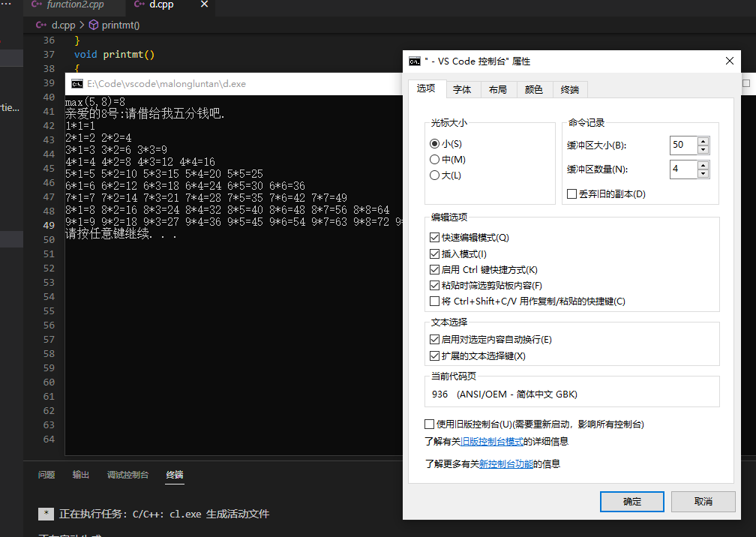Select the 中(M) cursor size radio

[434, 160]
